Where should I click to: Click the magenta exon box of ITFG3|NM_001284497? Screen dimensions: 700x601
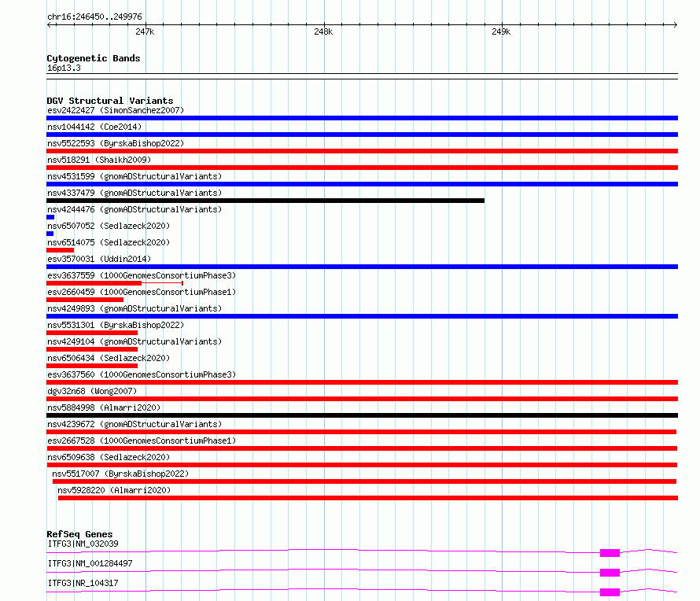point(610,573)
